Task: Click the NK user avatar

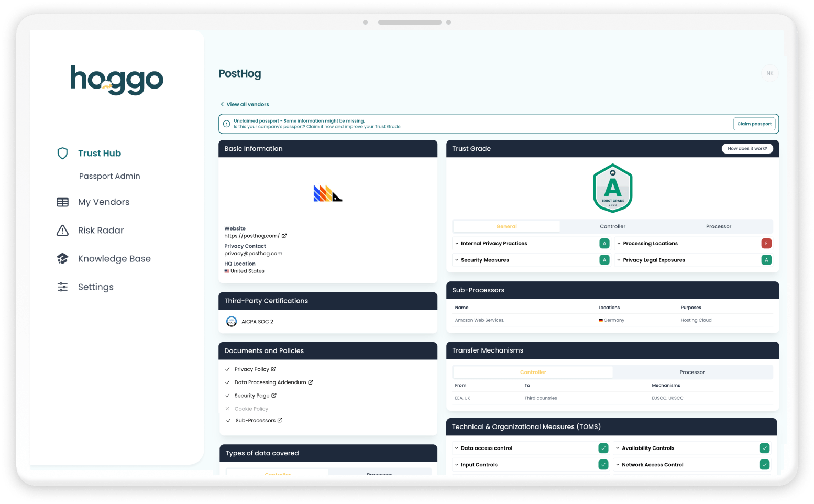Action: tap(769, 73)
